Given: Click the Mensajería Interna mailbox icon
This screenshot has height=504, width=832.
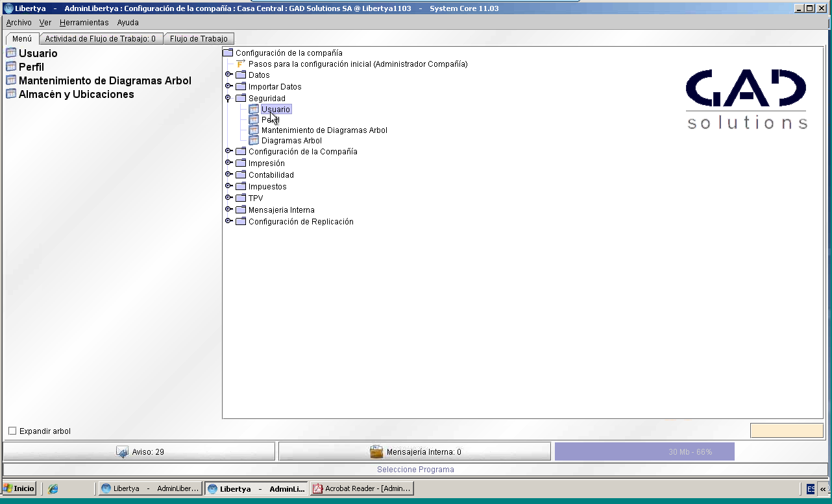Looking at the screenshot, I should (x=376, y=451).
